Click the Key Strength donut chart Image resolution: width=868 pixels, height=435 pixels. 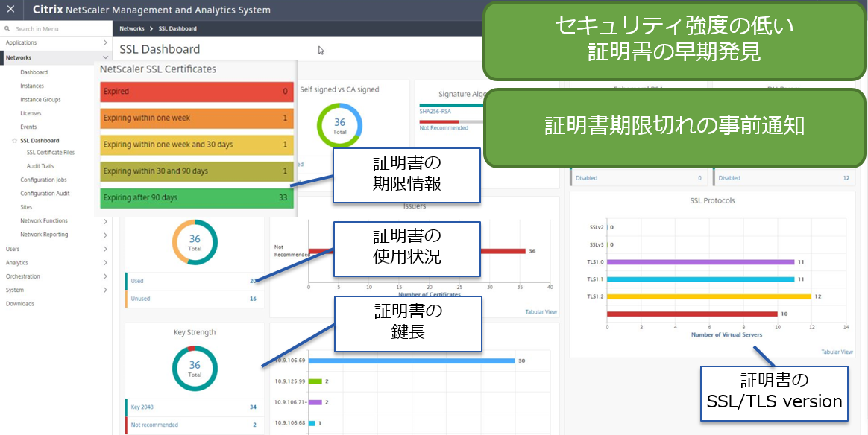(195, 366)
